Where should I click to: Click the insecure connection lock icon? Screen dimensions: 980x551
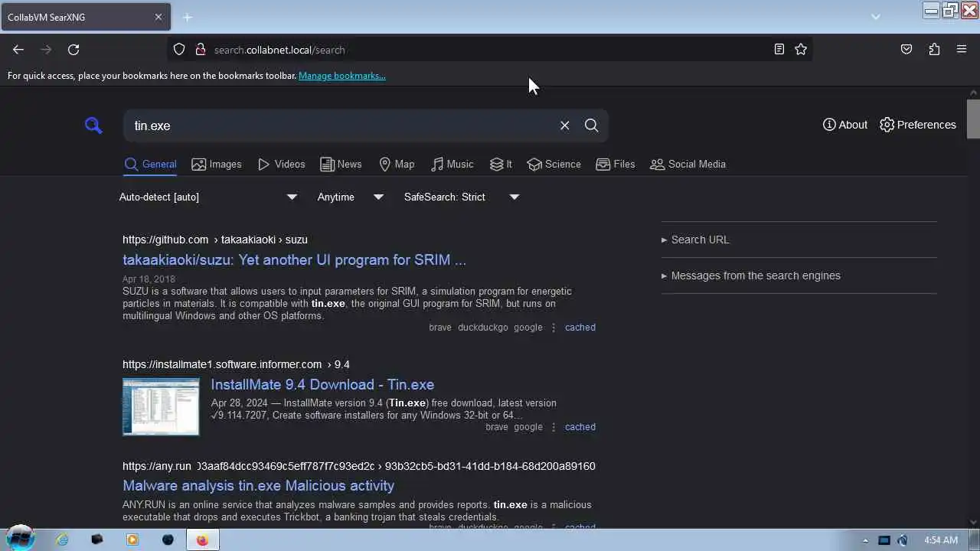point(201,50)
